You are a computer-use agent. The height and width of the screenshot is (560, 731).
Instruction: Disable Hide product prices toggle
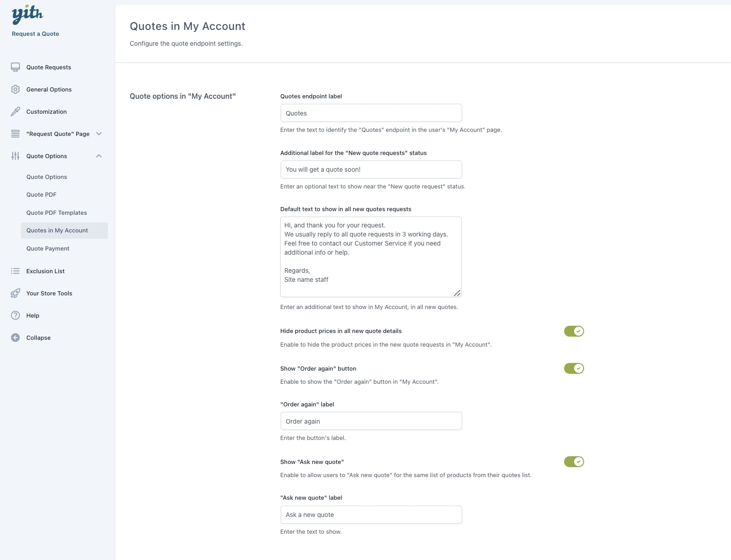(574, 331)
